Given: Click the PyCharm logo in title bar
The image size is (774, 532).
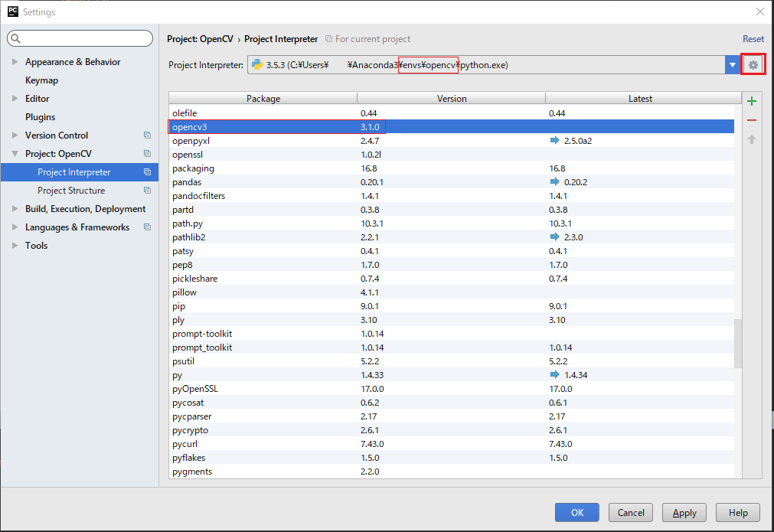Looking at the screenshot, I should click(x=13, y=11).
